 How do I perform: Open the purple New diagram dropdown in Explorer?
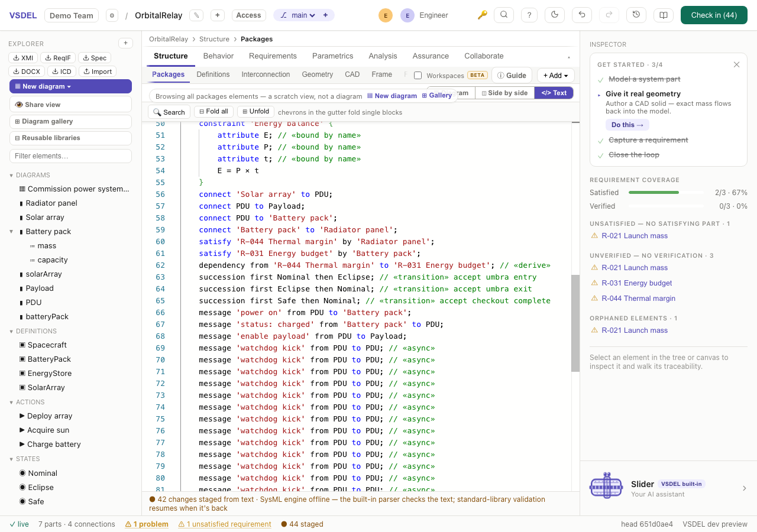click(x=70, y=86)
